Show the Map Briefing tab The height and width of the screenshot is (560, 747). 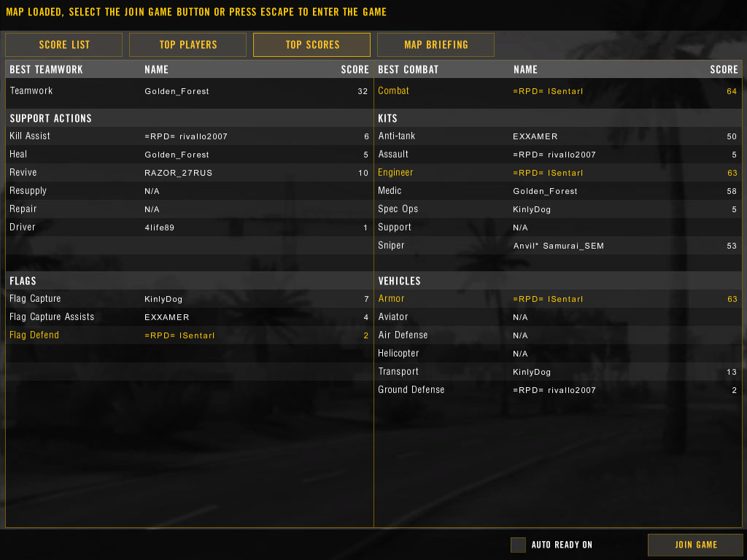(436, 45)
